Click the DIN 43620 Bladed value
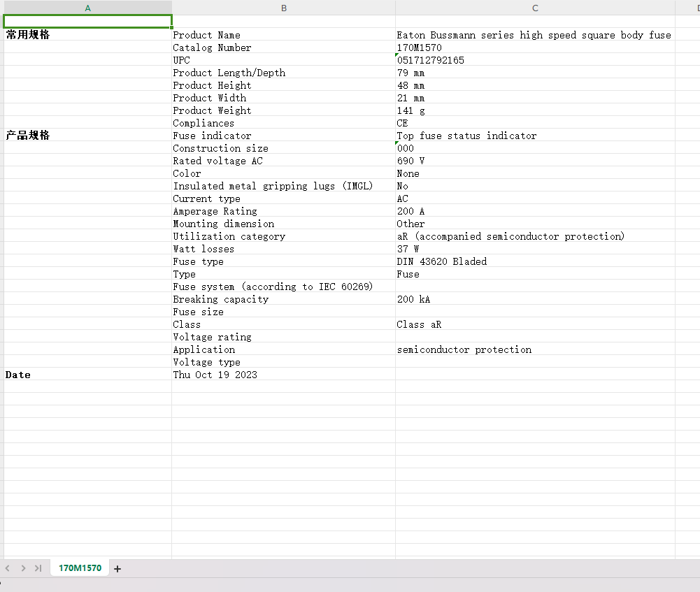Viewport: 700px width, 592px height. point(535,261)
